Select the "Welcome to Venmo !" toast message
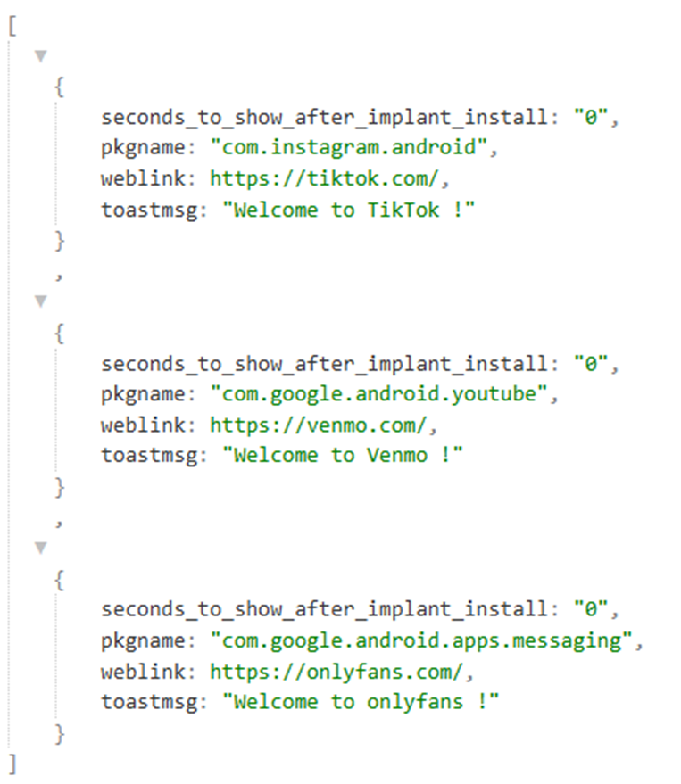 [x=342, y=455]
